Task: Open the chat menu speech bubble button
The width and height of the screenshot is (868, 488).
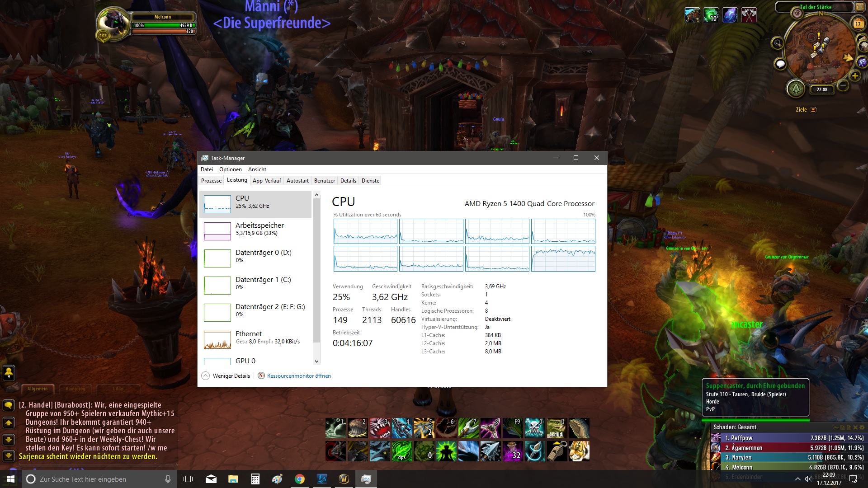Action: tap(9, 405)
